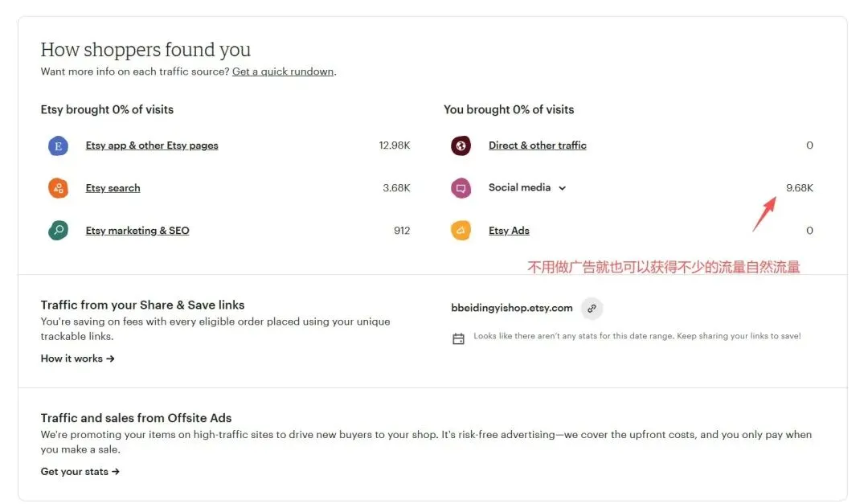Click the bbeidingyishop.etsy.com shop URL
The image size is (868, 504).
(x=512, y=308)
